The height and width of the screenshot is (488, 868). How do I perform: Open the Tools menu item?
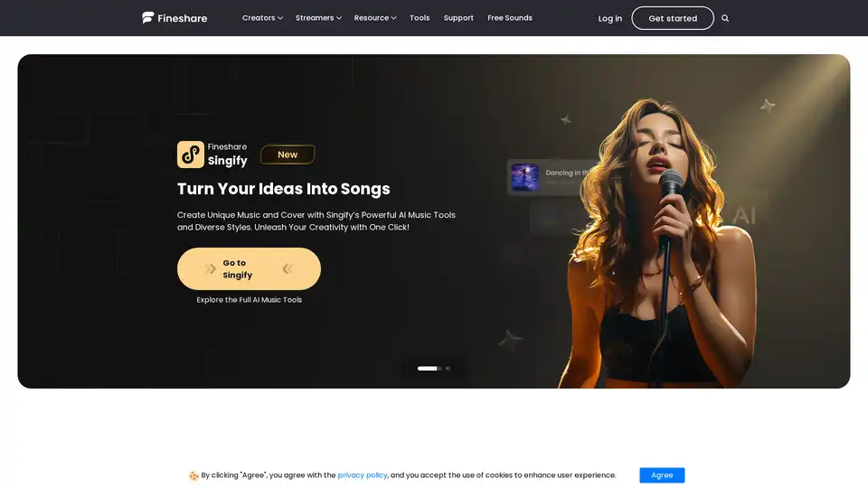420,18
